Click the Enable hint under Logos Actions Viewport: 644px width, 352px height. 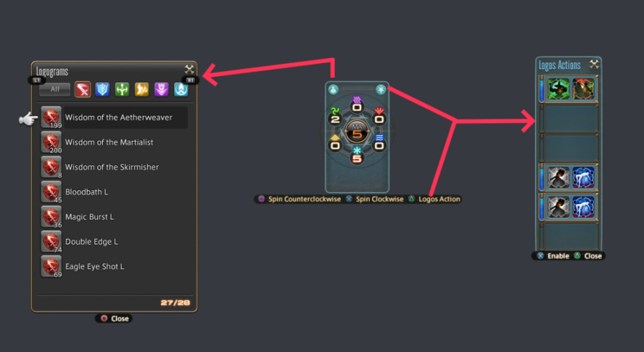pyautogui.click(x=553, y=256)
